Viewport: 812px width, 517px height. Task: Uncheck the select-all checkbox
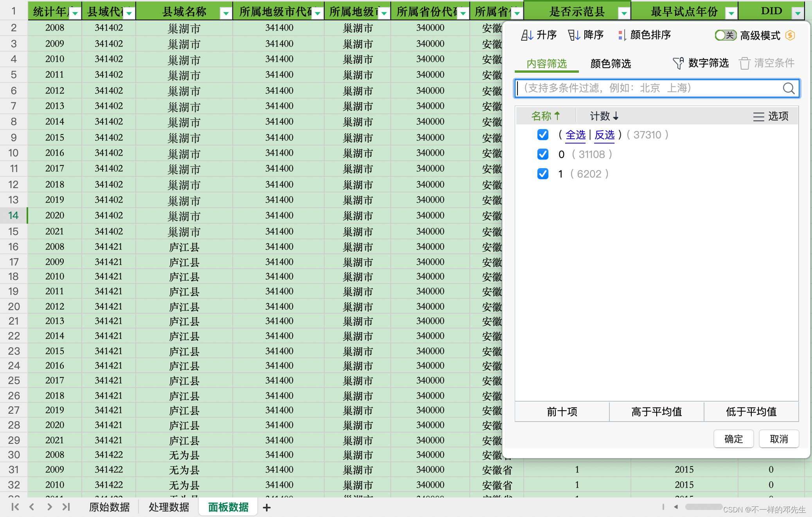click(x=543, y=135)
